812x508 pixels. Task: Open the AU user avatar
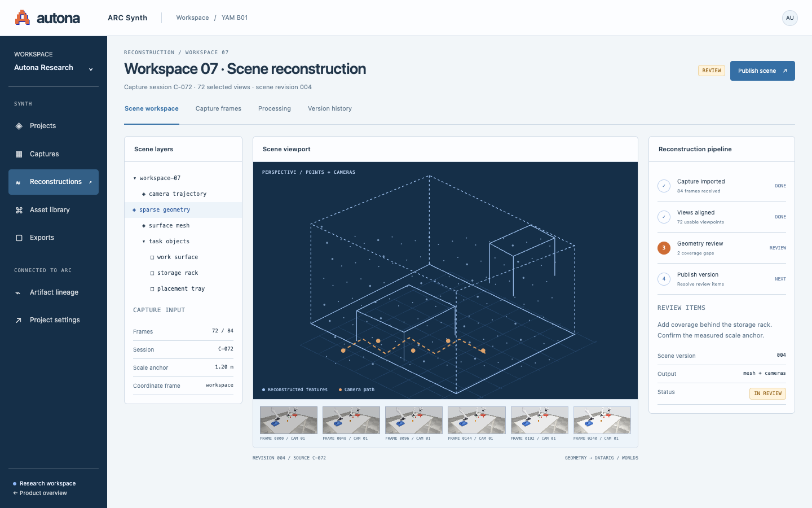790,18
